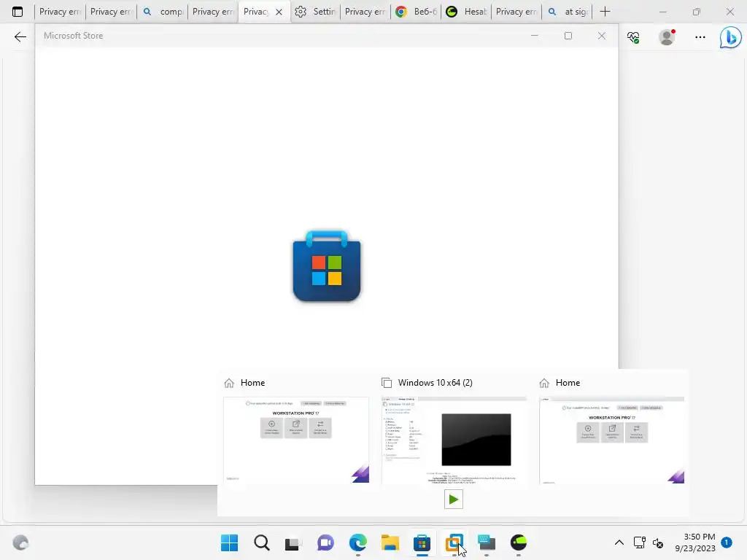Open the Edge profile avatar
The height and width of the screenshot is (560, 747).
667,37
